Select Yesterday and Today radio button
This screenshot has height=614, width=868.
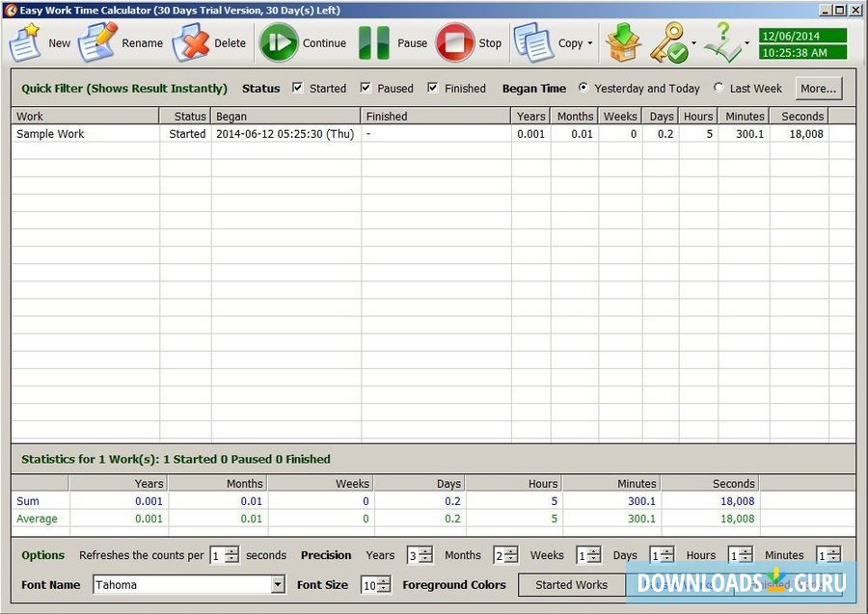pyautogui.click(x=583, y=88)
